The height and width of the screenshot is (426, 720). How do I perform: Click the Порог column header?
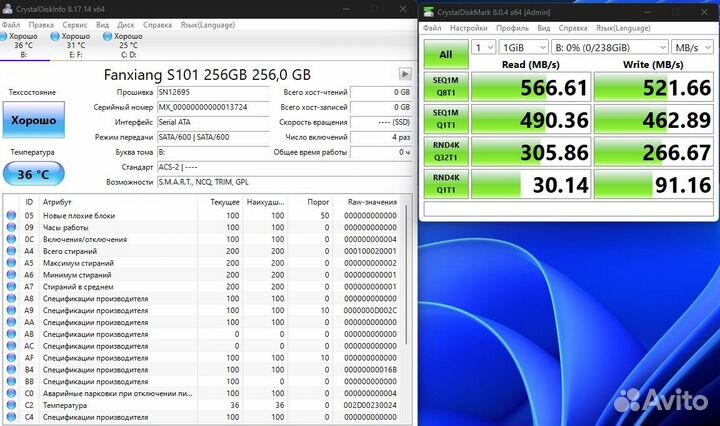pyautogui.click(x=318, y=202)
